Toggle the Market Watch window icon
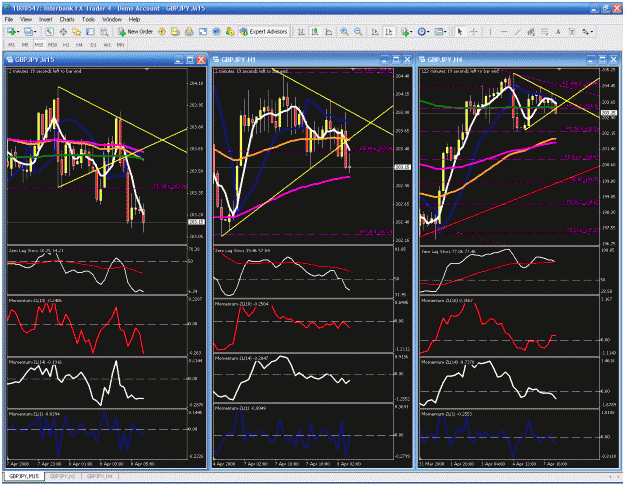625x484 pixels. click(x=49, y=31)
